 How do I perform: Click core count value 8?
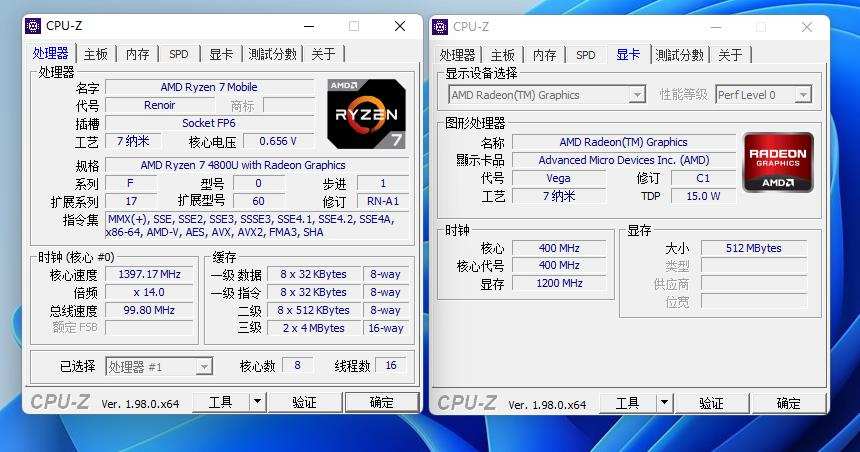tap(298, 365)
